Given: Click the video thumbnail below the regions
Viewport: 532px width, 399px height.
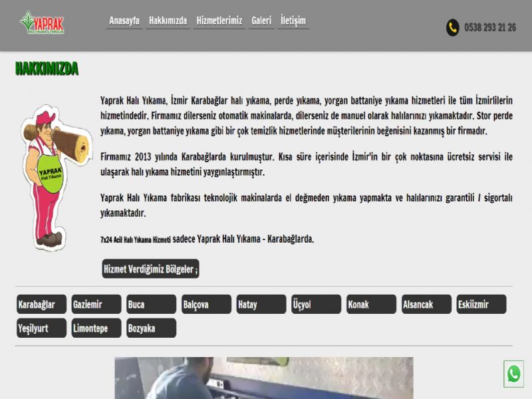Looking at the screenshot, I should [x=264, y=378].
